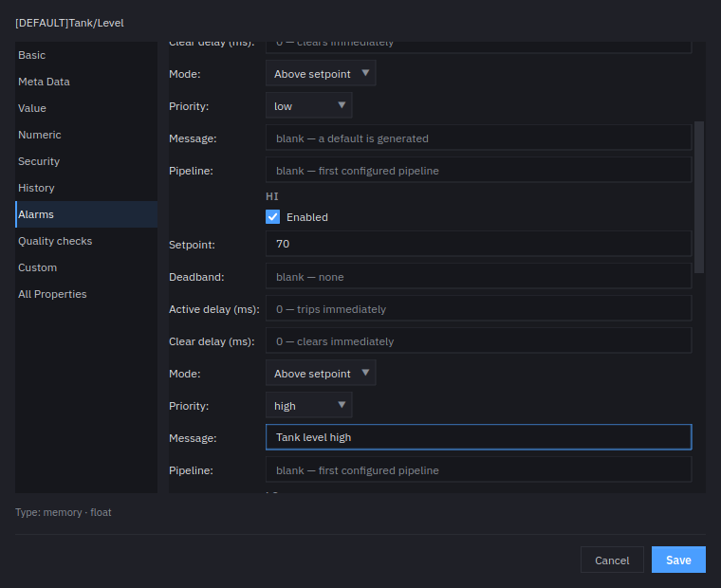Screen dimensions: 721x588
Task: Open the Meta Data section
Action: click(86, 82)
